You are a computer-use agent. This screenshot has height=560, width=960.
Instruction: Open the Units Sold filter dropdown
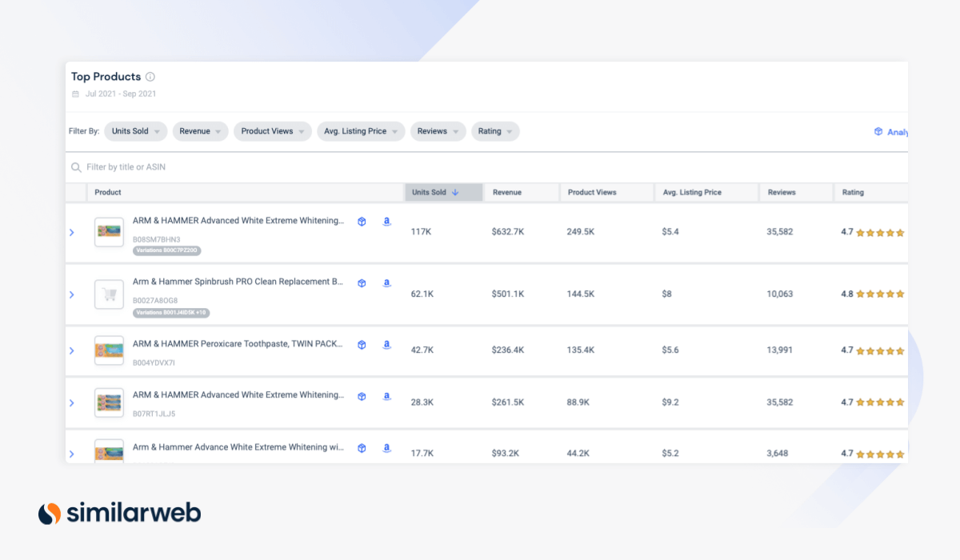point(136,131)
